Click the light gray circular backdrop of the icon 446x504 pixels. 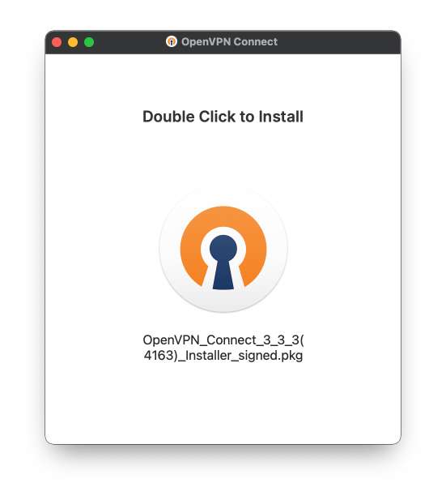223,302
